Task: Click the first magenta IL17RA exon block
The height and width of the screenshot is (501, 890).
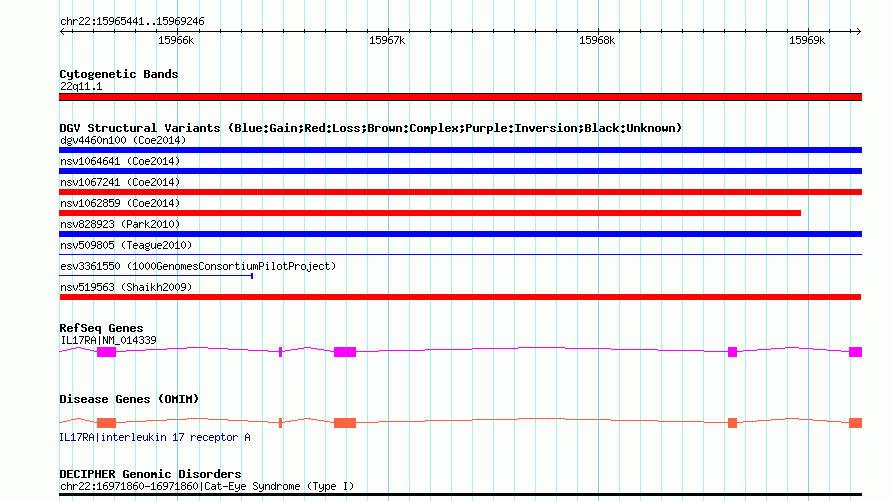Action: 106,352
